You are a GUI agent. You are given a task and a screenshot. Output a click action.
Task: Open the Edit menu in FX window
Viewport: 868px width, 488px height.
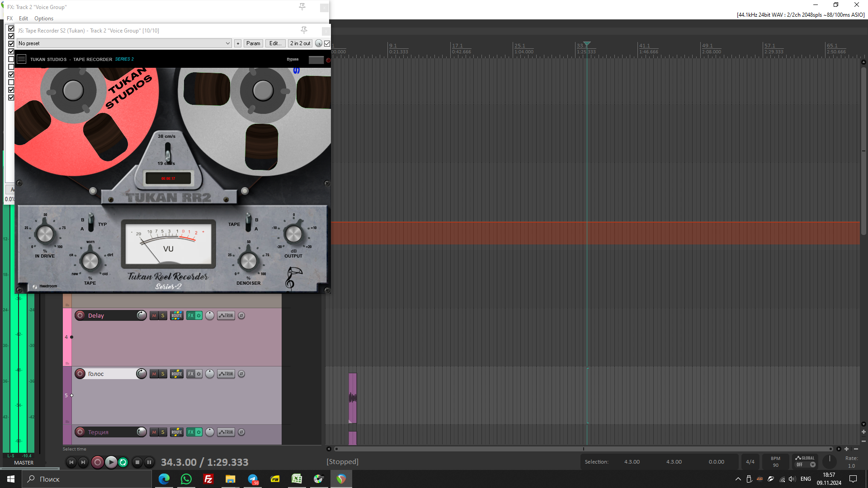tap(24, 19)
